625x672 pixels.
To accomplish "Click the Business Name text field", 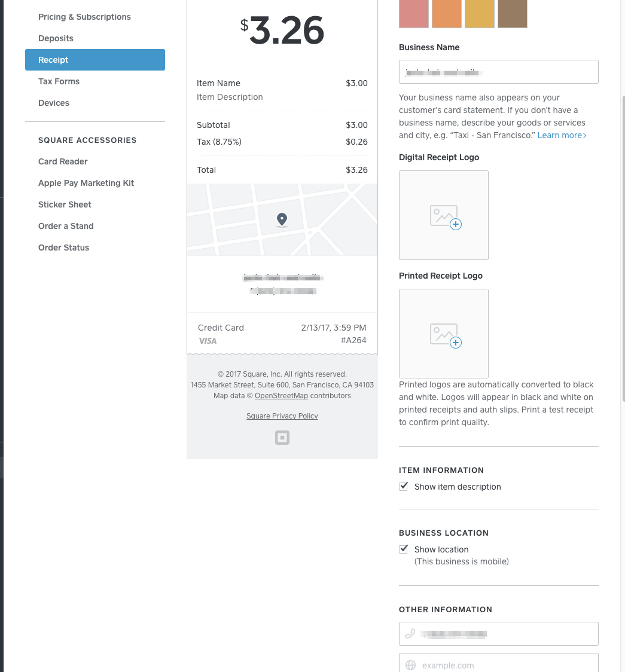I will pyautogui.click(x=499, y=72).
